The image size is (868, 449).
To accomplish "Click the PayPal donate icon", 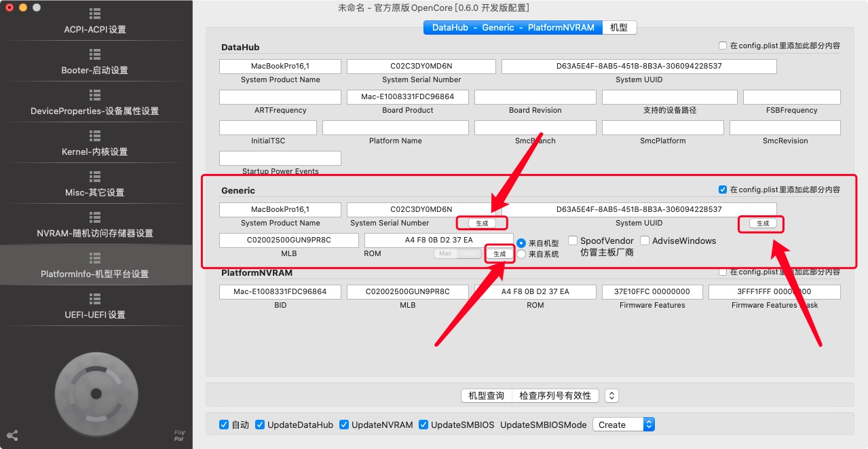I will pyautogui.click(x=179, y=435).
